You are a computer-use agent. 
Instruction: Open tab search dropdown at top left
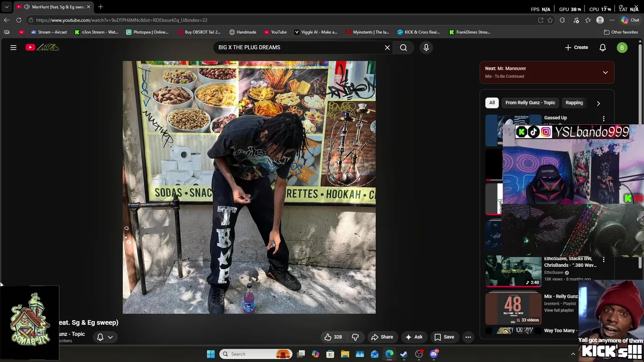7,7
